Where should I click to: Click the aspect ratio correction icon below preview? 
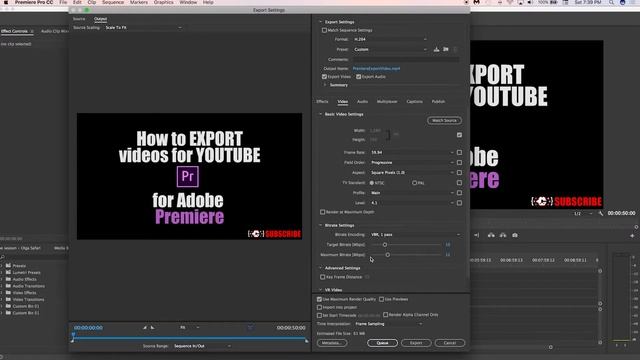coord(250,327)
